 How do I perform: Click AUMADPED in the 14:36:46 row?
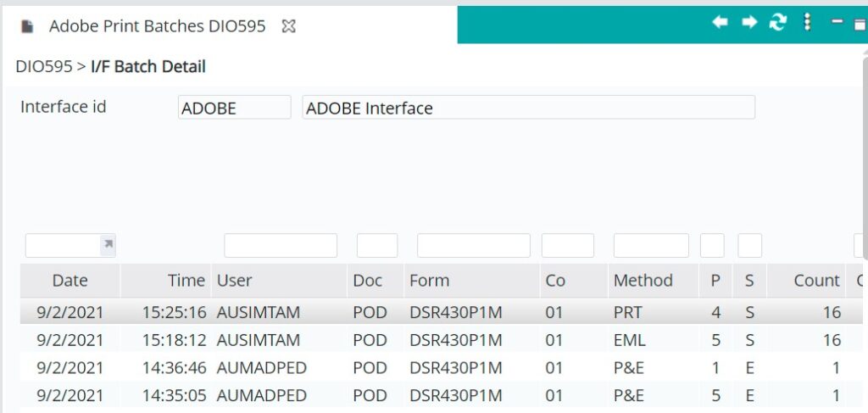[x=261, y=368]
